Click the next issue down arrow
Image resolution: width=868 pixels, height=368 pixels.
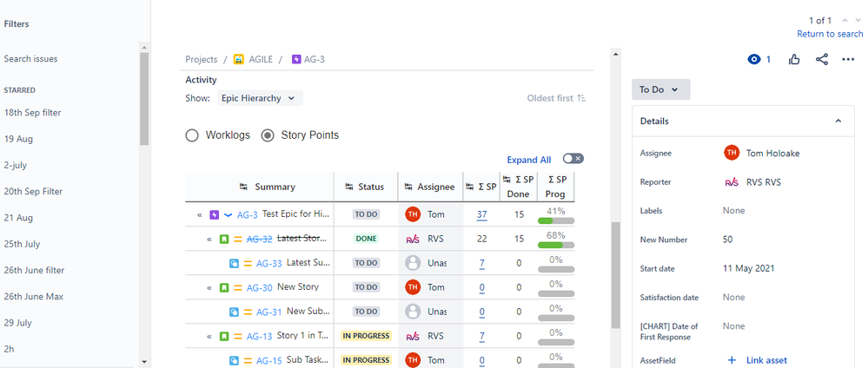tap(858, 21)
